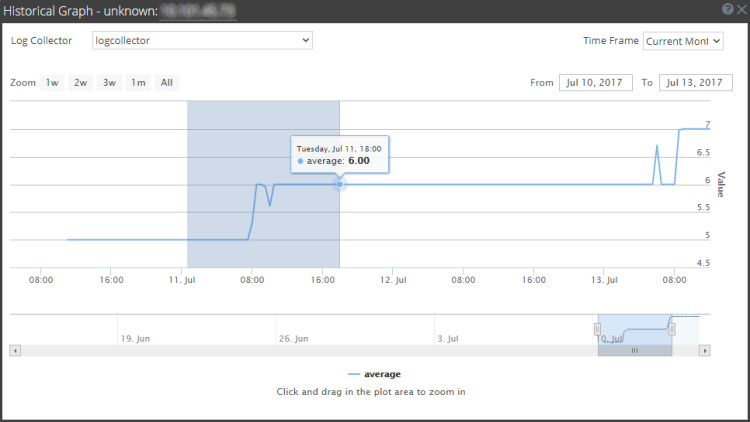Click the Log Collector label

point(42,41)
